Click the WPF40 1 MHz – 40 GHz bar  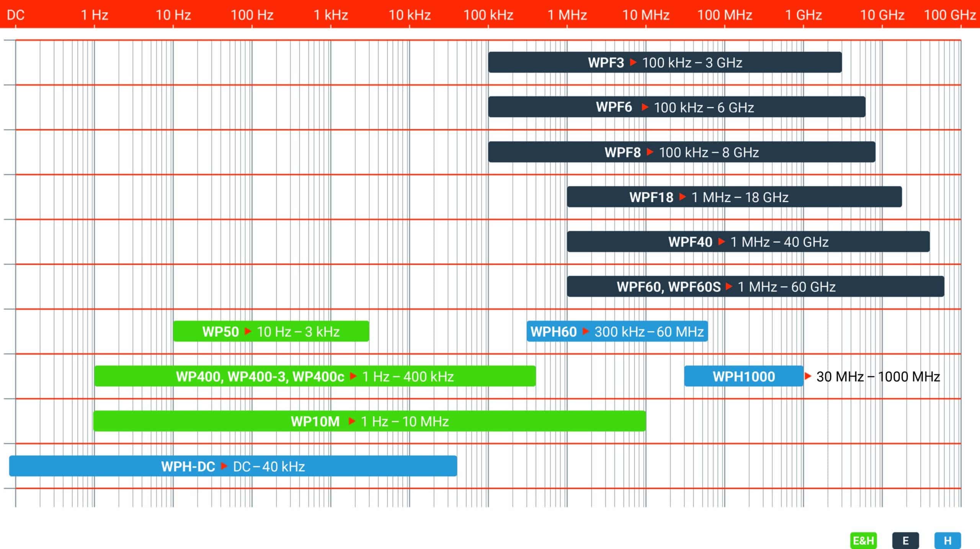click(x=748, y=241)
